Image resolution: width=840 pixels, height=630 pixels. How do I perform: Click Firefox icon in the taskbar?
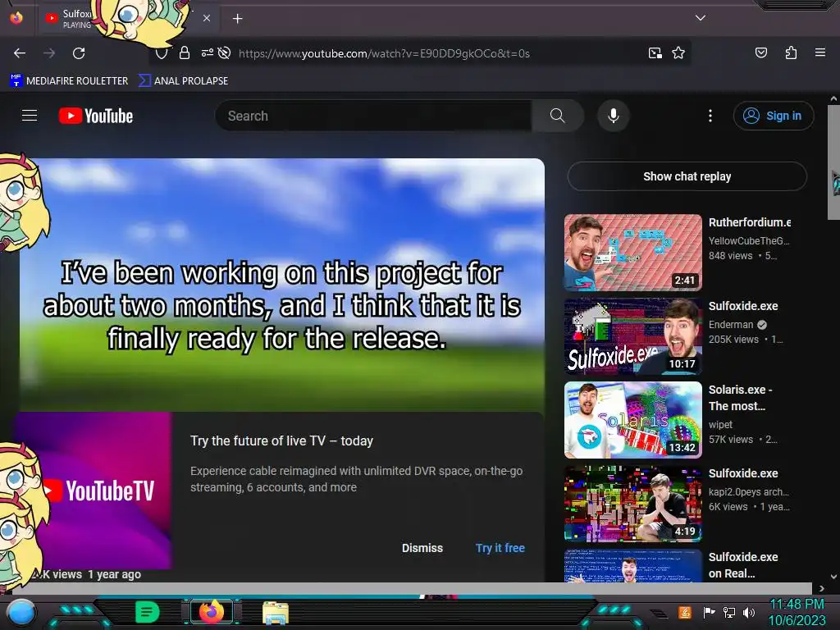point(212,612)
